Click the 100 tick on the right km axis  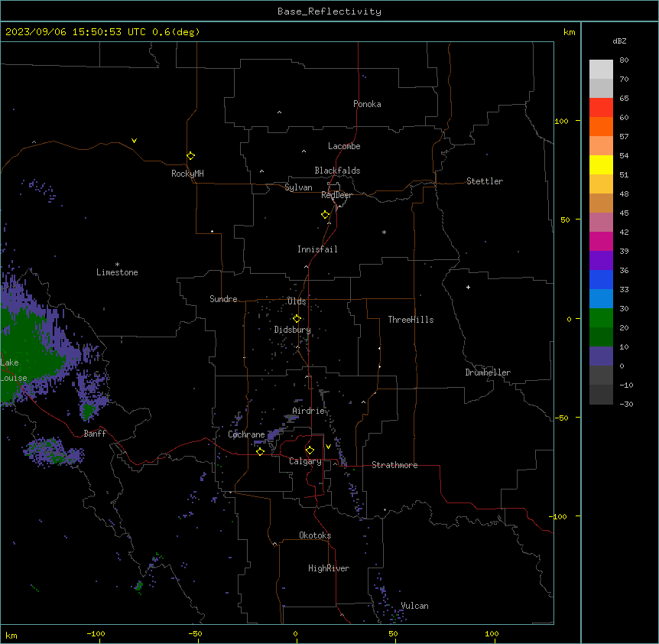coord(562,121)
